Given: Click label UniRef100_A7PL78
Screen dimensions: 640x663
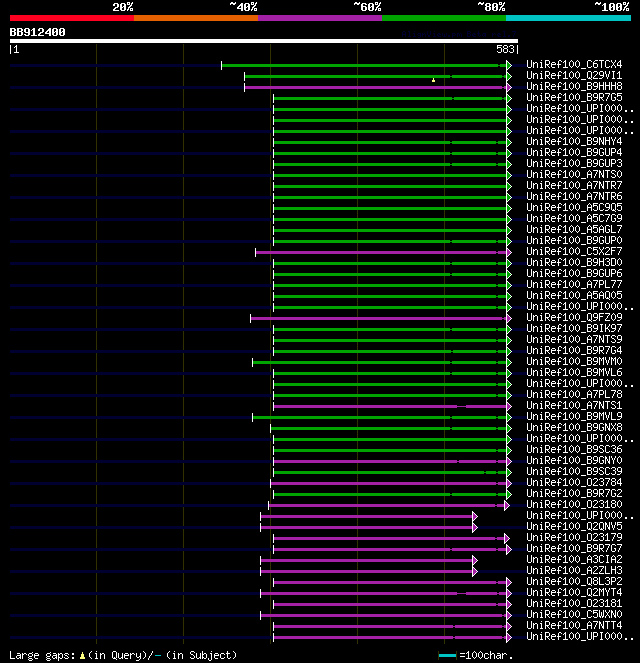Looking at the screenshot, I should [x=574, y=395].
